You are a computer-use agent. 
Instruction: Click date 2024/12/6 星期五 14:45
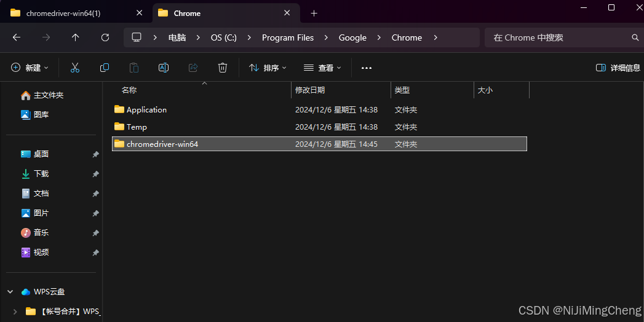336,144
